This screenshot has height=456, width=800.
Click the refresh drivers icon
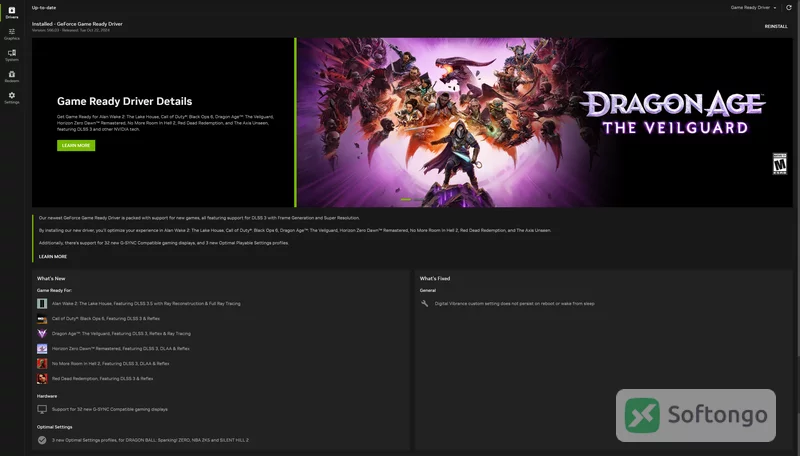point(789,8)
